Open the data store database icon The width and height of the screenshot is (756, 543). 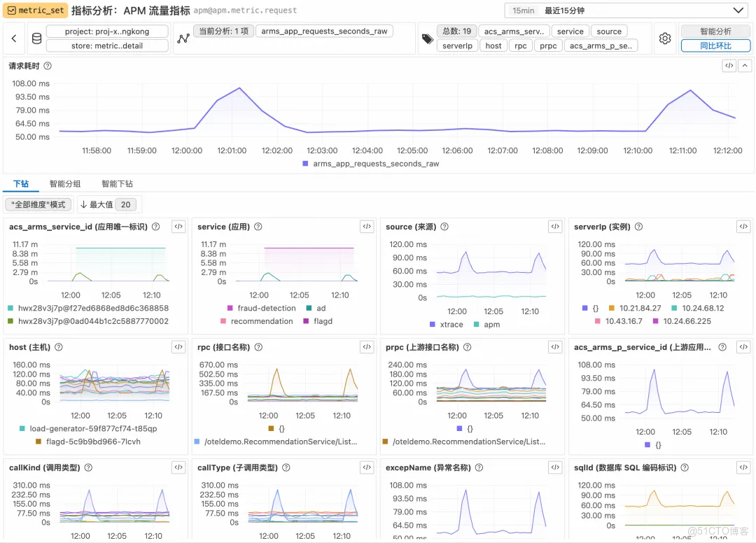36,38
